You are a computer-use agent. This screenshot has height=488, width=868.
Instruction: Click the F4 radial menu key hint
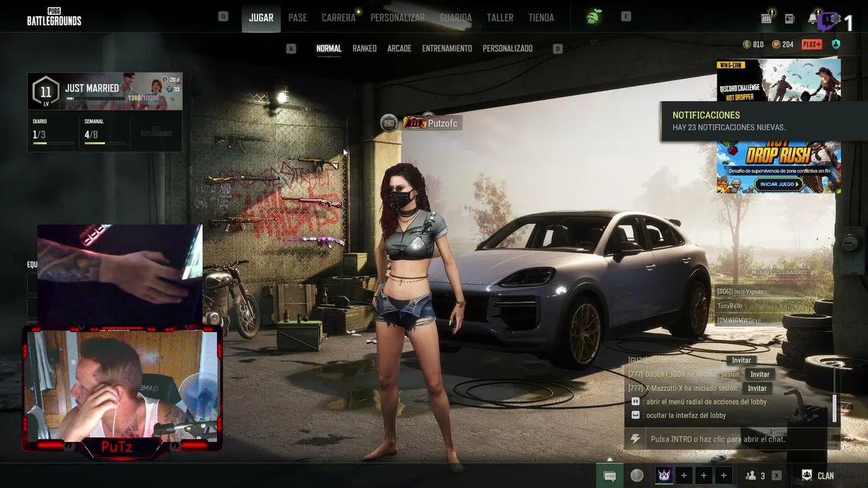[635, 402]
